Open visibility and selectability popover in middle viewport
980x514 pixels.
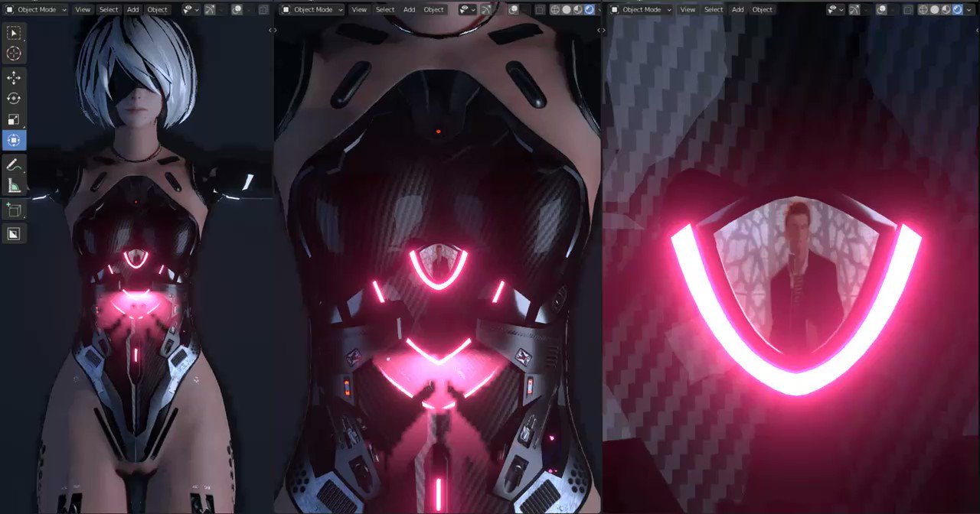click(467, 9)
